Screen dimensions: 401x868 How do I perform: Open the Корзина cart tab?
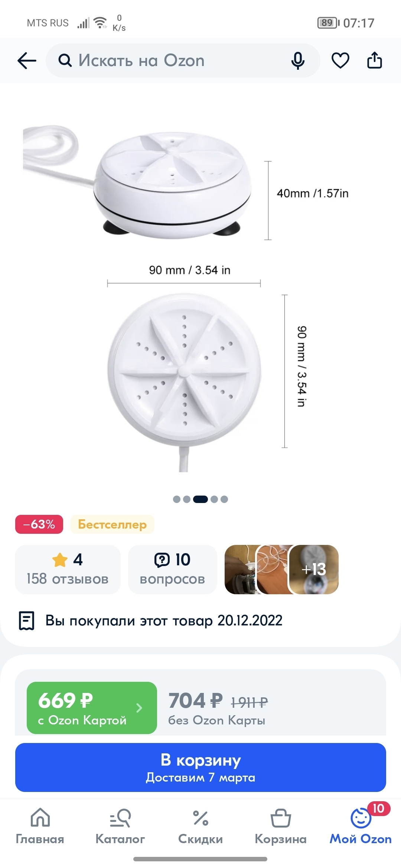(x=281, y=826)
